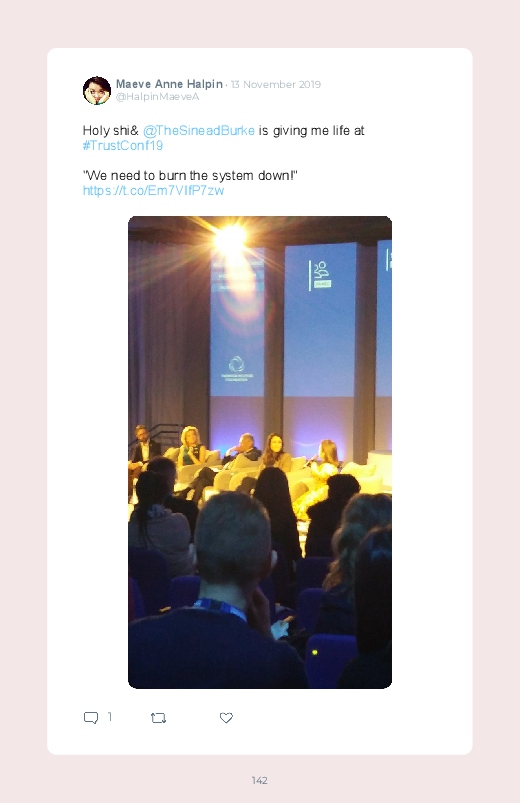
Task: Click the reply speech bubble icon
Action: coord(91,717)
